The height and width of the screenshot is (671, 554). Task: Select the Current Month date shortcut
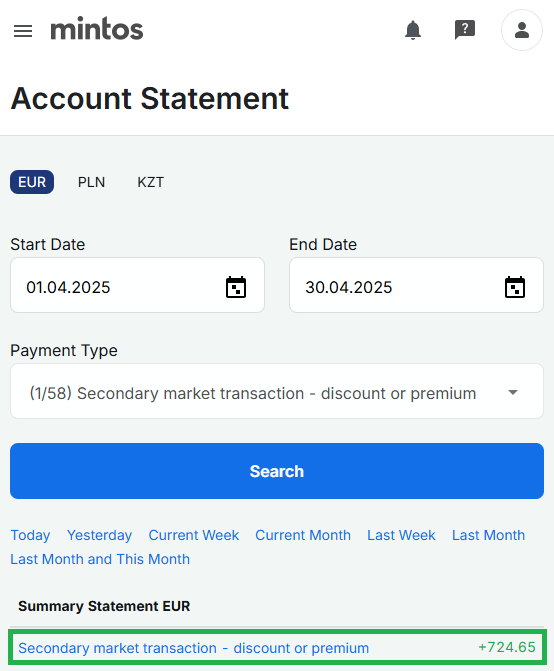tap(303, 535)
